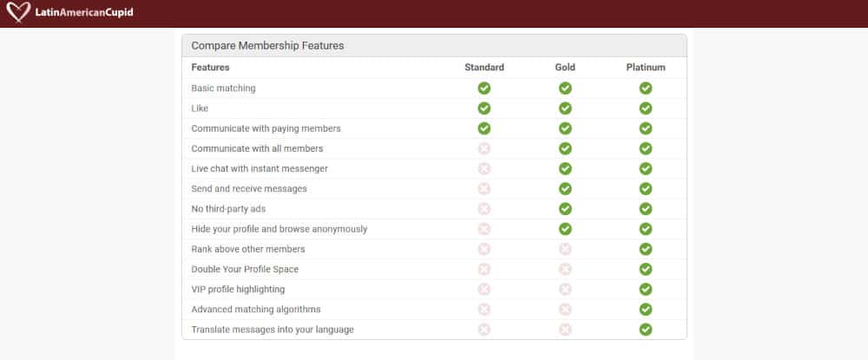Click Platinum checkmark for Communicate with paying members
868x360 pixels.
(646, 128)
